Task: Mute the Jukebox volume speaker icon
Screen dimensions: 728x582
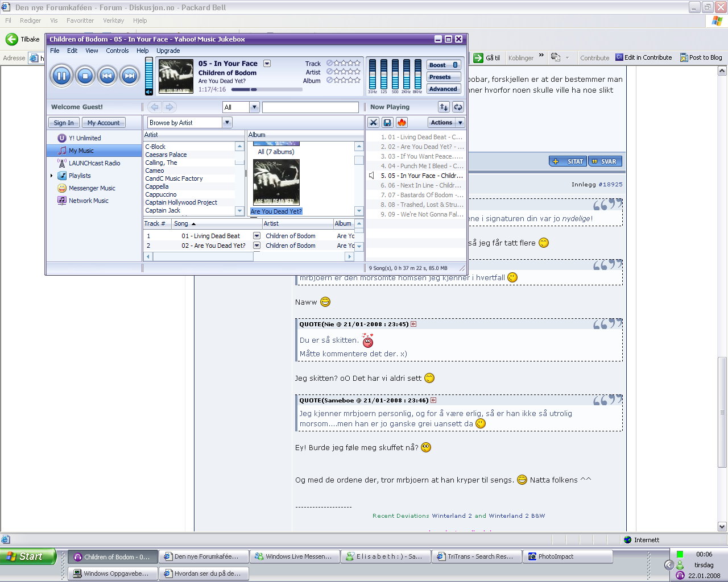Action: pyautogui.click(x=148, y=92)
